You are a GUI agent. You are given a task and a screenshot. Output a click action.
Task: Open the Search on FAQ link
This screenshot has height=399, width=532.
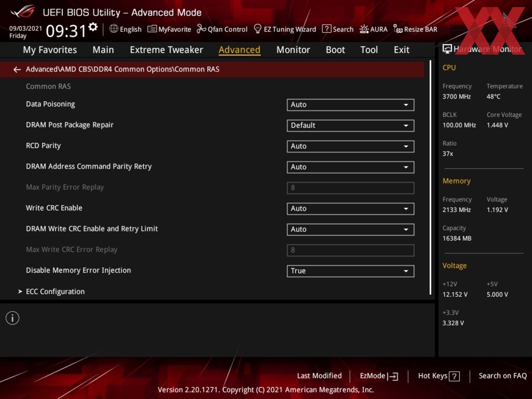(503, 376)
